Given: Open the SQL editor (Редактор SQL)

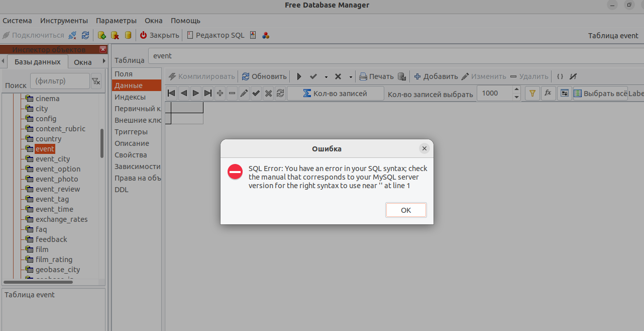Looking at the screenshot, I should [216, 35].
